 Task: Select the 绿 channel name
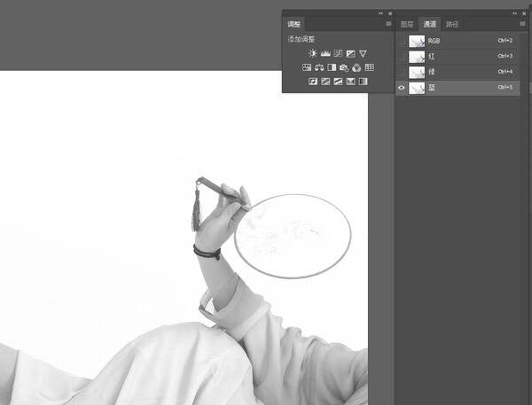coord(431,73)
